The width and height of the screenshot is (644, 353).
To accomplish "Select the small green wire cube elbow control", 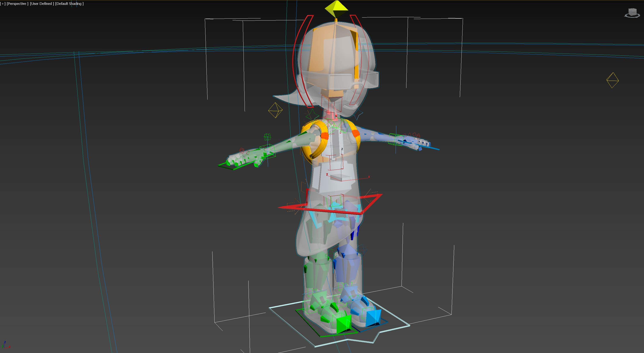I will click(x=267, y=137).
